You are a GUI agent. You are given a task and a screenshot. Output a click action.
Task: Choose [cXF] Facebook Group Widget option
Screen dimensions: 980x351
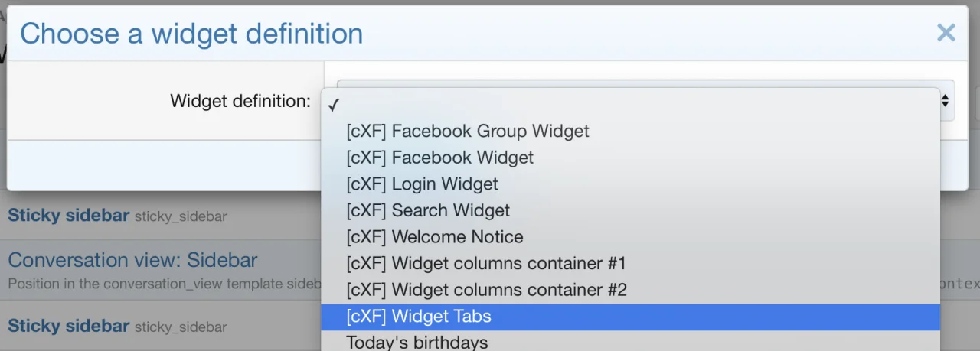467,132
